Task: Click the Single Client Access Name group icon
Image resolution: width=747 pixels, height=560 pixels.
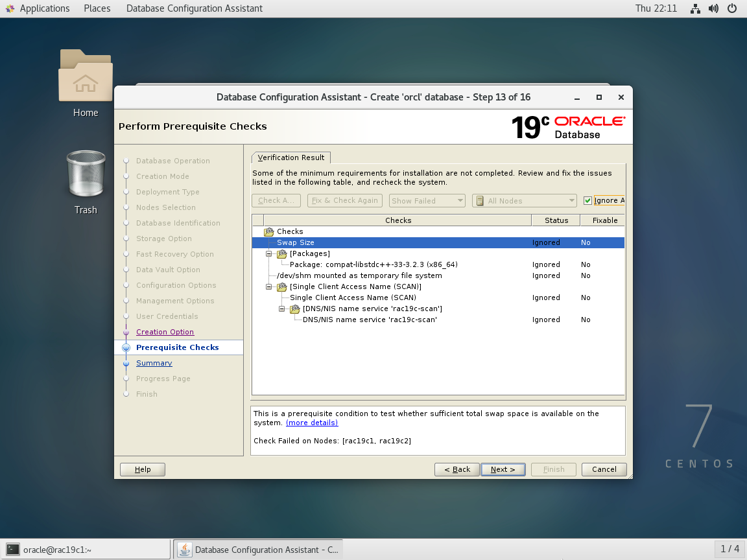Action: [x=281, y=286]
